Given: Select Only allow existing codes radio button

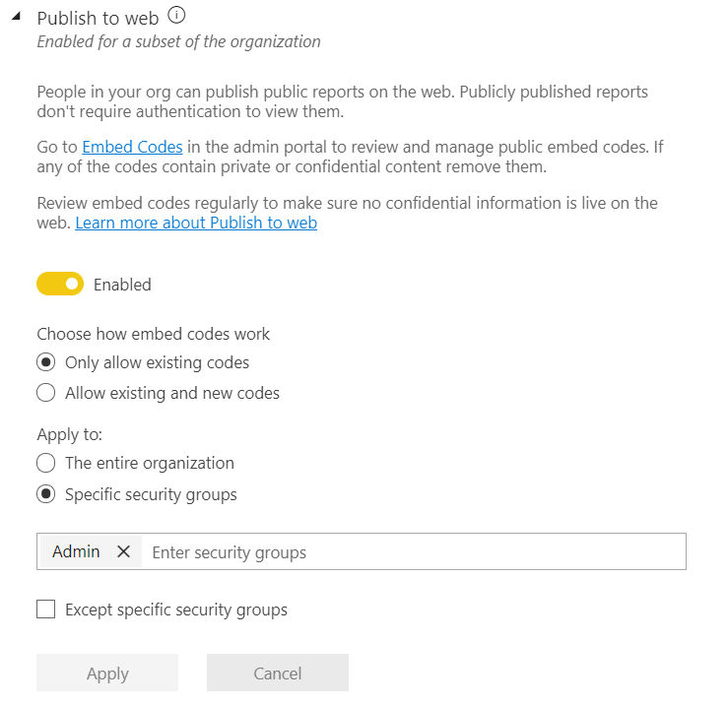Looking at the screenshot, I should click(x=45, y=362).
